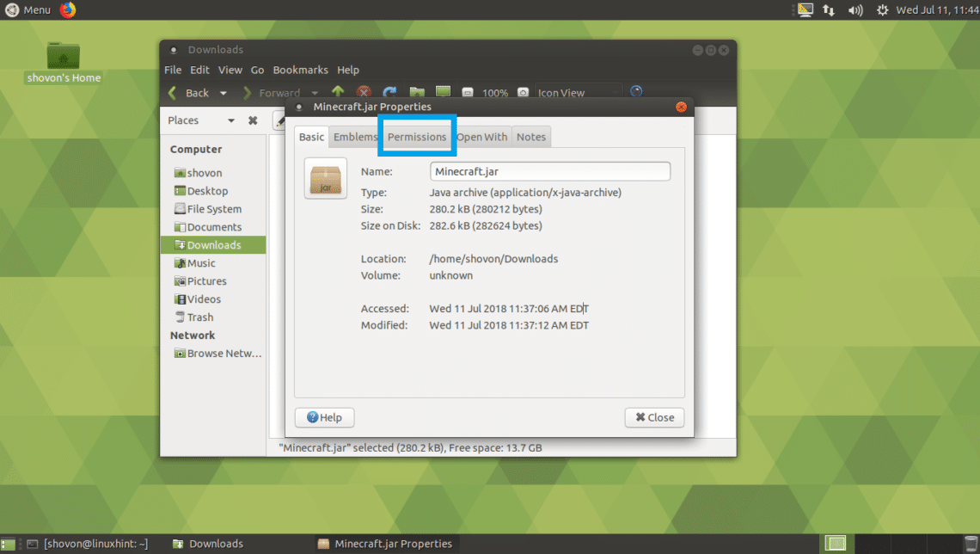Viewport: 980px width, 554px height.
Task: Click the Help button in Properties dialog
Action: (x=324, y=417)
